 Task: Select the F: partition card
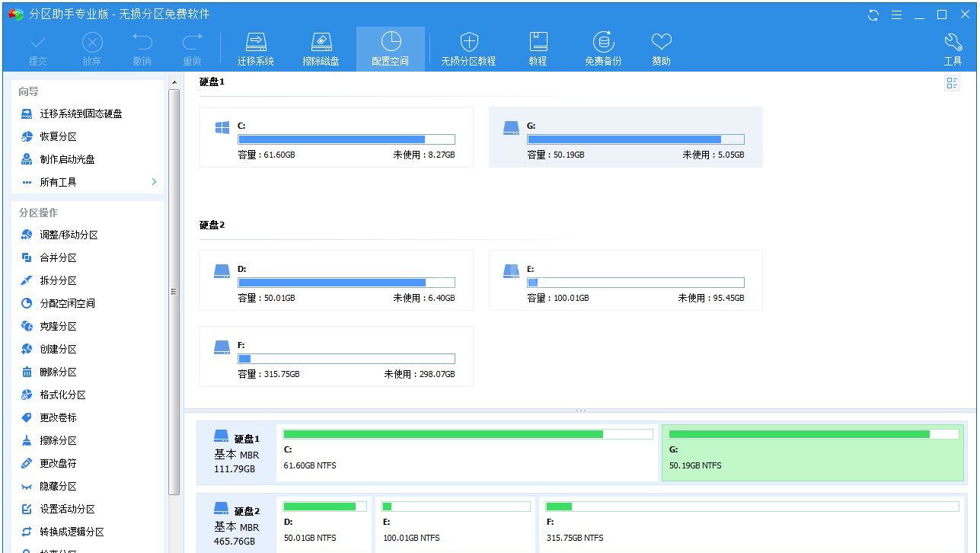coord(337,356)
